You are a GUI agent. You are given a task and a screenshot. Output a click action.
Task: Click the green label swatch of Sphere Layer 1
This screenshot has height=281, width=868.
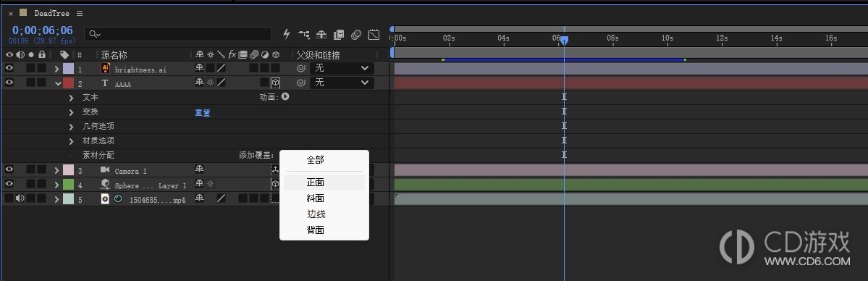click(68, 185)
